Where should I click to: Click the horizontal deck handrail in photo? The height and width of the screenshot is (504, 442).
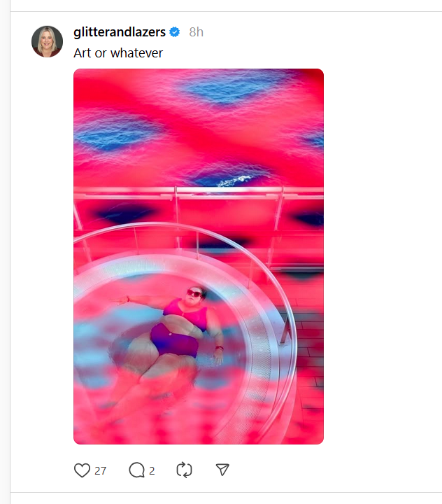[x=199, y=191]
